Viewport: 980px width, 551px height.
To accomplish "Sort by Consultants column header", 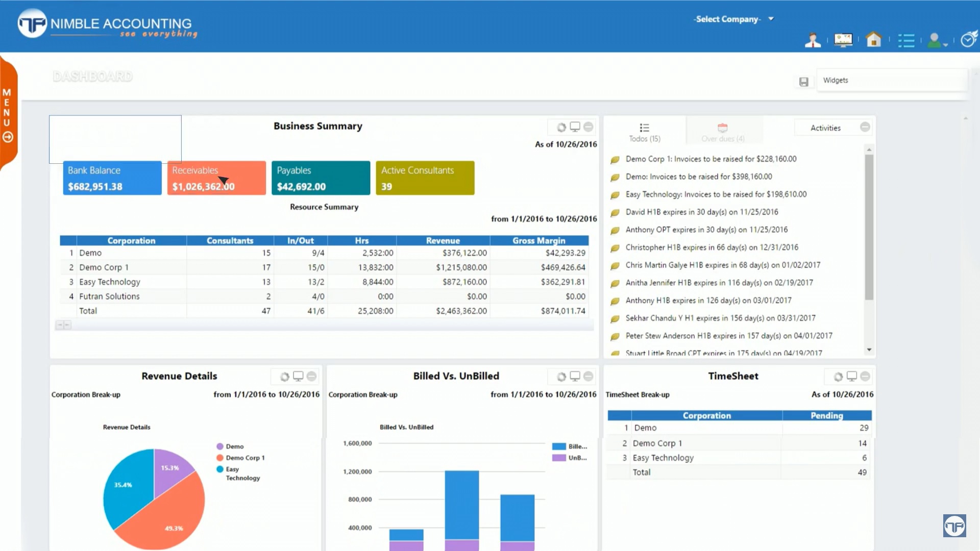I will 230,241.
